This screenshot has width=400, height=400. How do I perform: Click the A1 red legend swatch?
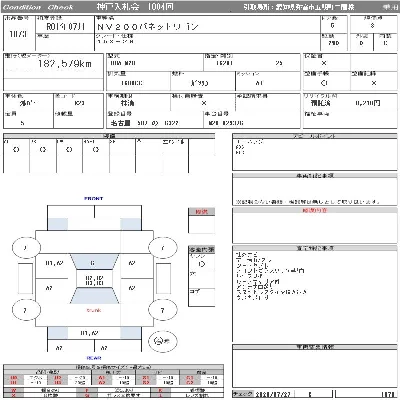102,378
